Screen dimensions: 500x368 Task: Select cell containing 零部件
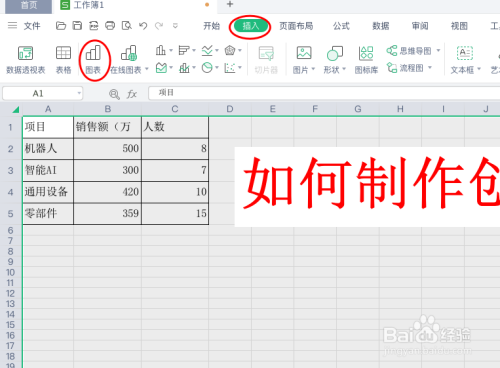48,213
